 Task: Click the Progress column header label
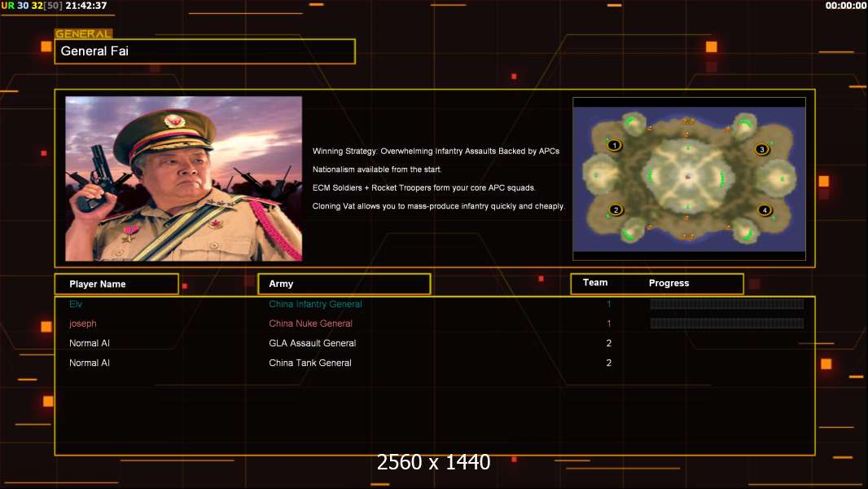(x=669, y=283)
